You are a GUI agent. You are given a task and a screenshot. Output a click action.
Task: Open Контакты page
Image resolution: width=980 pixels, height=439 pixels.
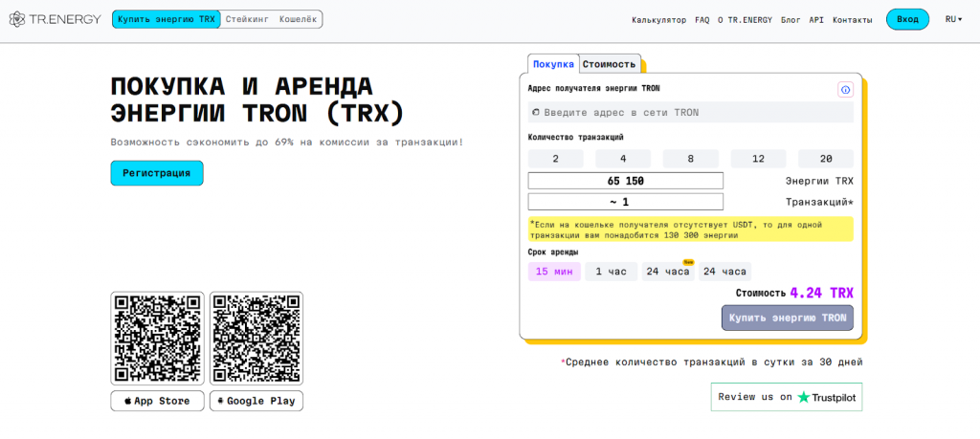pyautogui.click(x=853, y=20)
